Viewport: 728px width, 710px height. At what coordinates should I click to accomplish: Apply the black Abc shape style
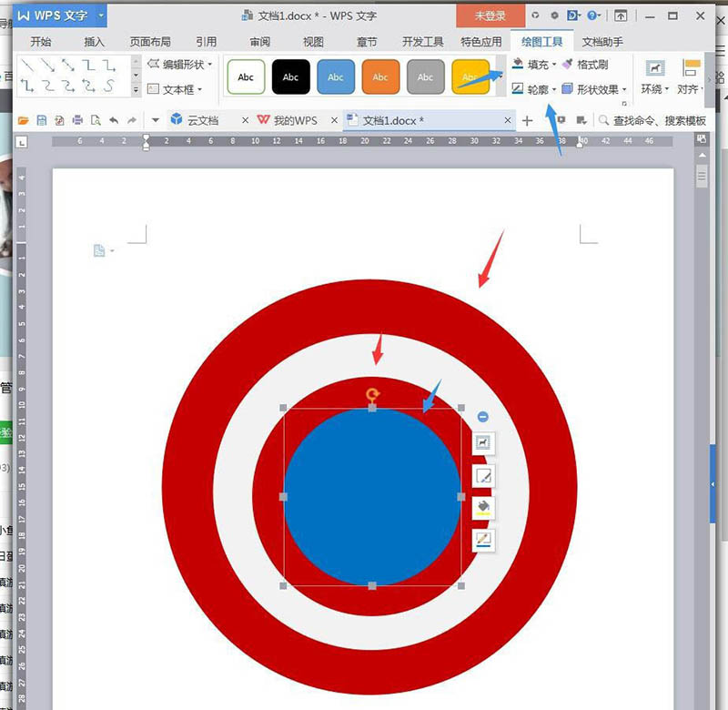(x=290, y=76)
